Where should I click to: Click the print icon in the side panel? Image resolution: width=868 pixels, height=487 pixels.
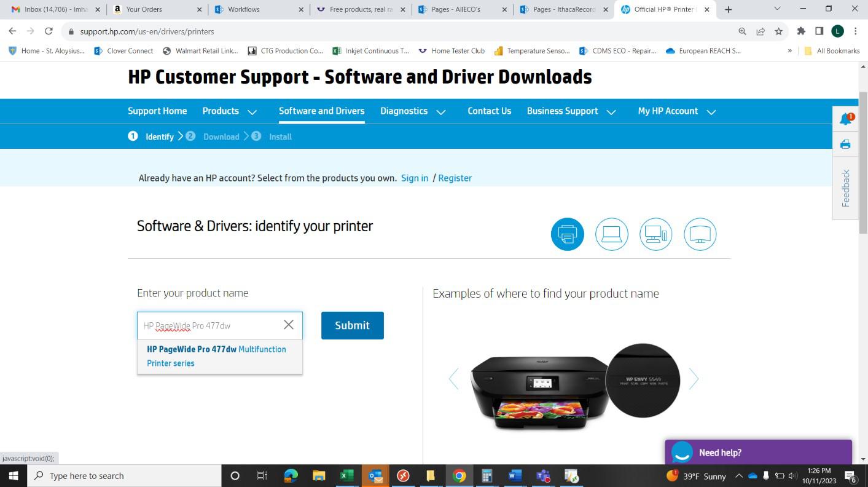[x=845, y=145]
